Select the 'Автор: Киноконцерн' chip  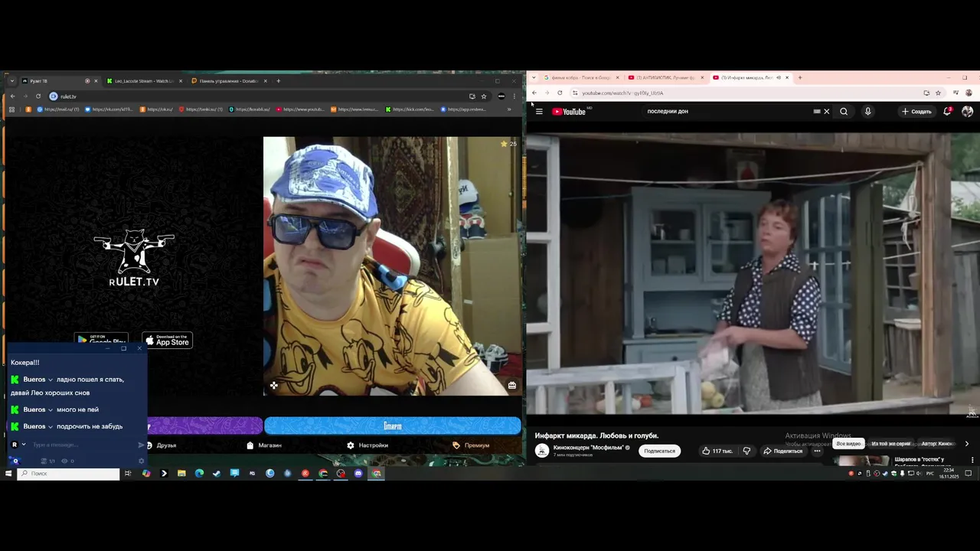click(937, 444)
